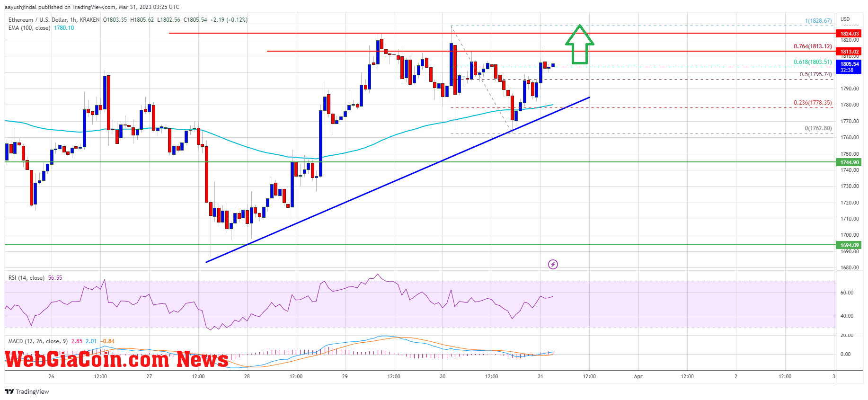Click the RSI value 56.55
This screenshot has height=400, width=868.
(x=55, y=278)
